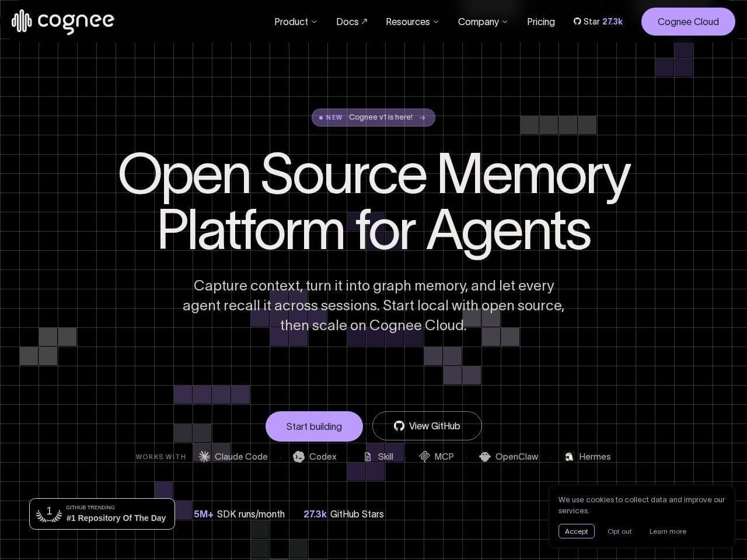This screenshot has width=747, height=560.
Task: Click the Codex label
Action: 323,457
